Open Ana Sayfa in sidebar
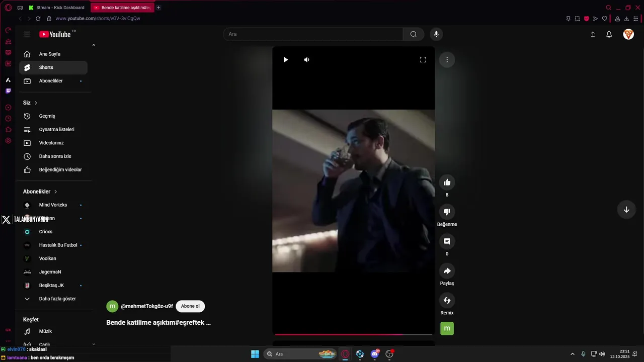The height and width of the screenshot is (362, 644). tap(53, 54)
